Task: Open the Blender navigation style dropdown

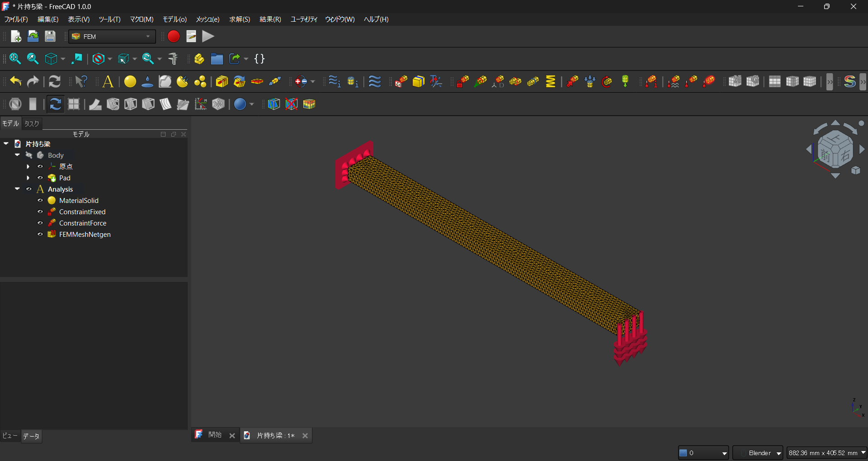Action: click(x=758, y=453)
